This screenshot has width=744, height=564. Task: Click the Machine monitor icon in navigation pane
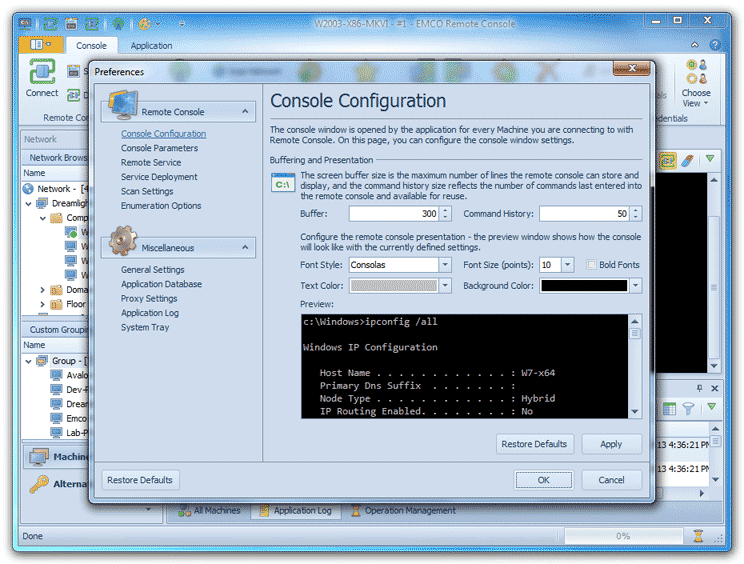tap(38, 457)
